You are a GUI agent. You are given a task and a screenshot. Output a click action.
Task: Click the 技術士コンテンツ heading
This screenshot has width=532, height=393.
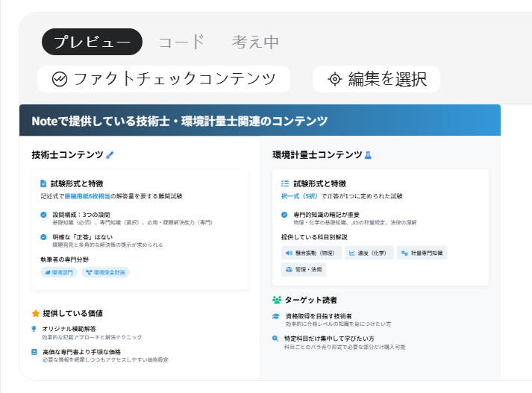67,155
